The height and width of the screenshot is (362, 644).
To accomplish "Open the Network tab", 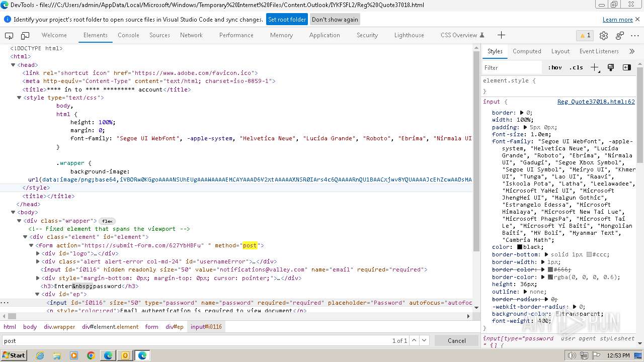I will tap(191, 35).
